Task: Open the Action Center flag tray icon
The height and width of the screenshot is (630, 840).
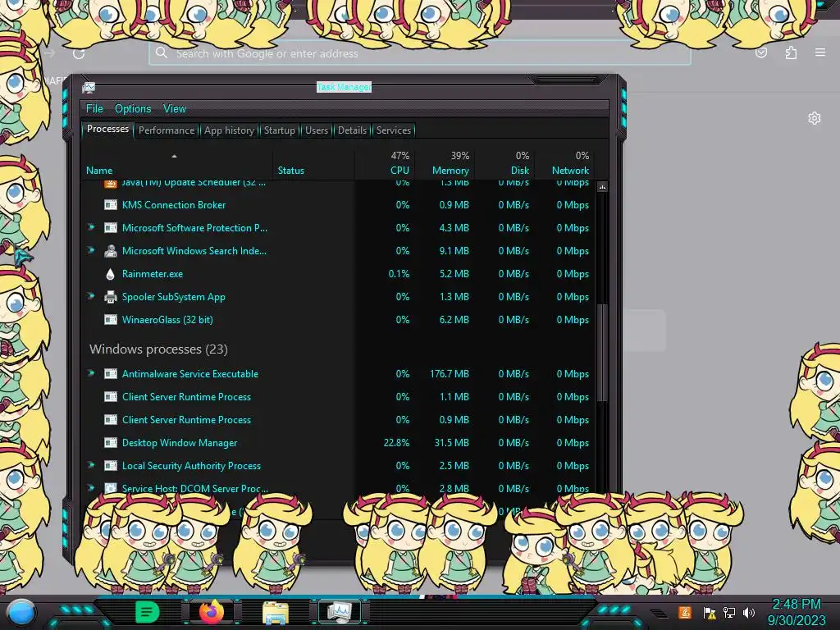Action: (x=710, y=613)
